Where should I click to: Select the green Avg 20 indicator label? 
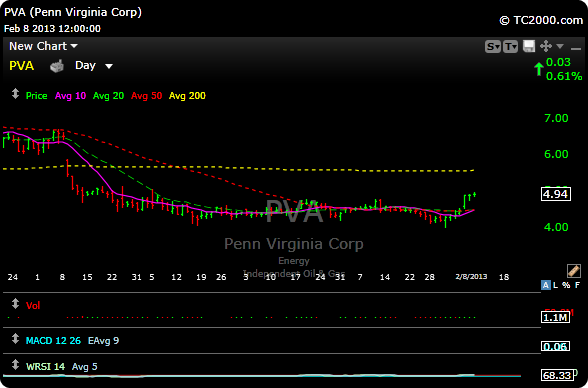(x=108, y=96)
